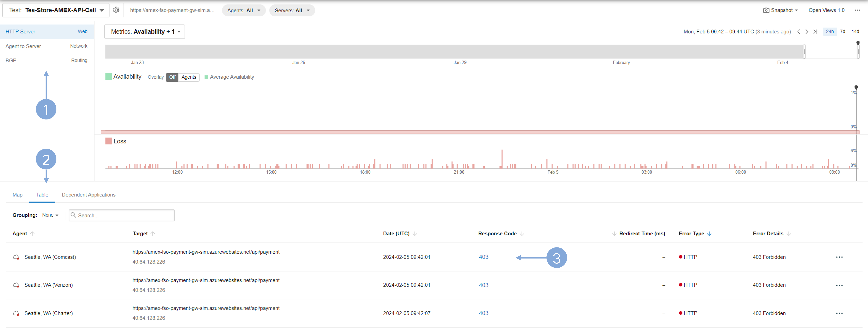Expand the Agents: All filter
The height and width of the screenshot is (330, 868).
(244, 10)
